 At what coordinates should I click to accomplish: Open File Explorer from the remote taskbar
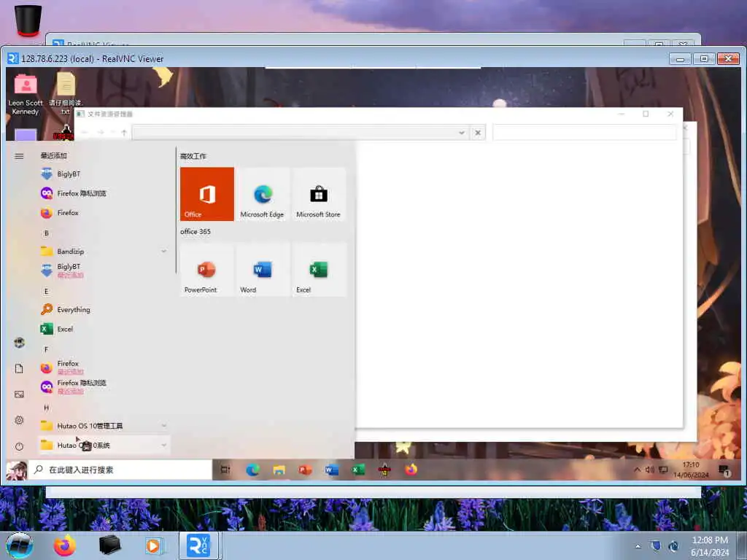(279, 470)
